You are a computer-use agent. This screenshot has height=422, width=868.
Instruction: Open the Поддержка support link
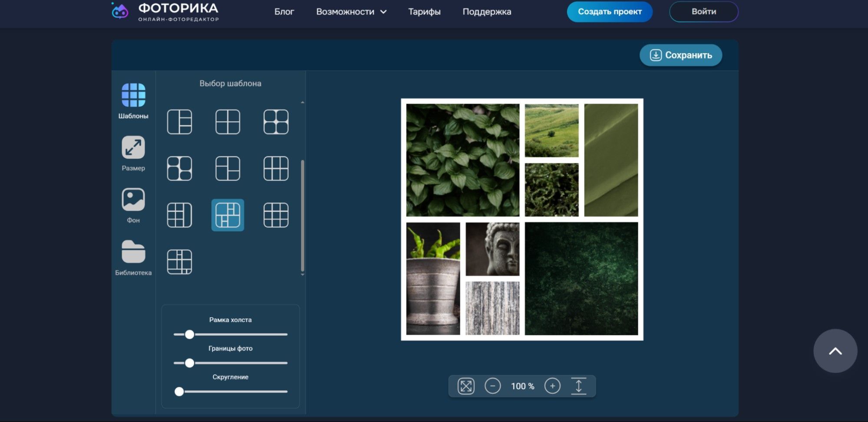tap(487, 12)
